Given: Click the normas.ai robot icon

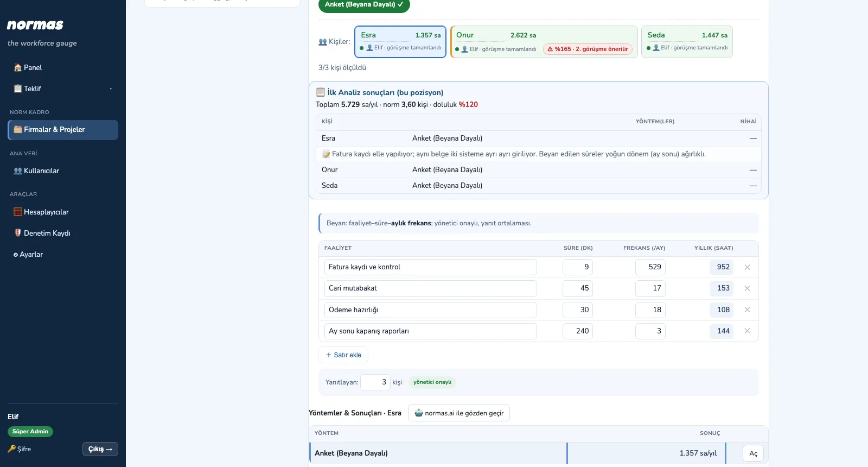Looking at the screenshot, I should pyautogui.click(x=419, y=413).
